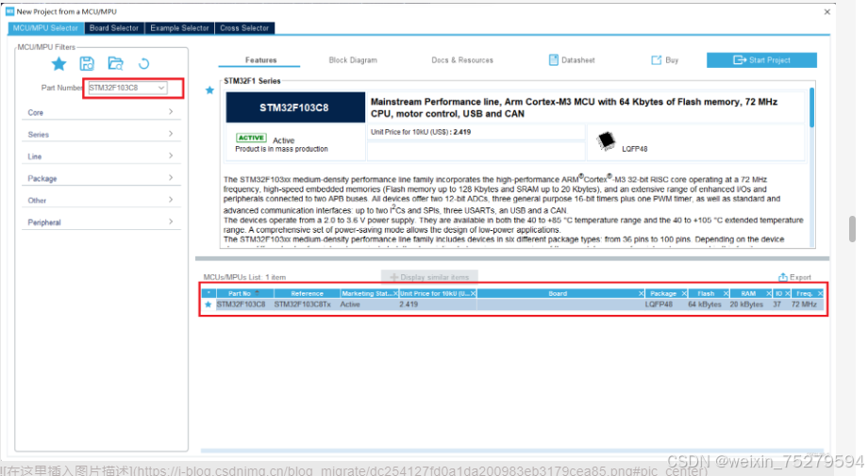This screenshot has width=868, height=476.
Task: Remove the Flash column
Action: point(726,293)
